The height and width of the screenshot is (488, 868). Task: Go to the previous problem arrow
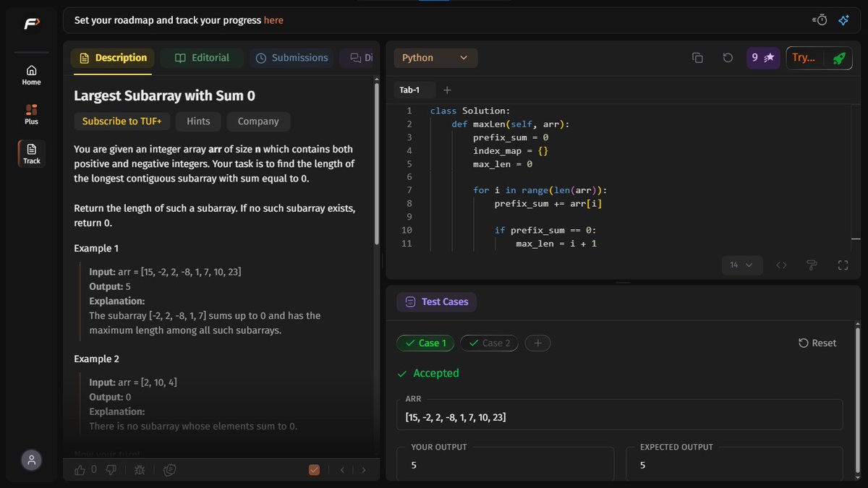coord(342,470)
